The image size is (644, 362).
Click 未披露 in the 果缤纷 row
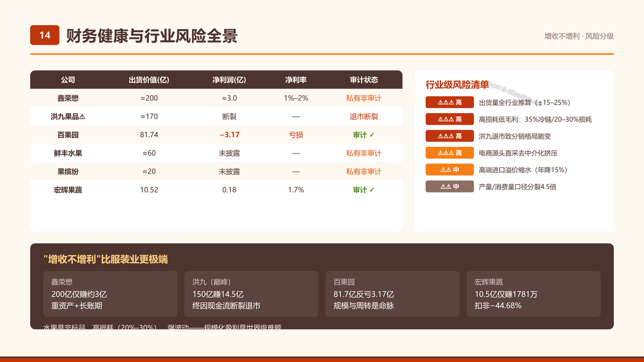(229, 171)
